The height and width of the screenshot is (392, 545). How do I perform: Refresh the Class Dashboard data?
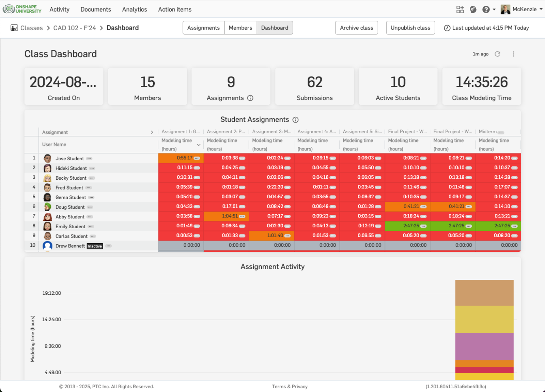(x=497, y=54)
